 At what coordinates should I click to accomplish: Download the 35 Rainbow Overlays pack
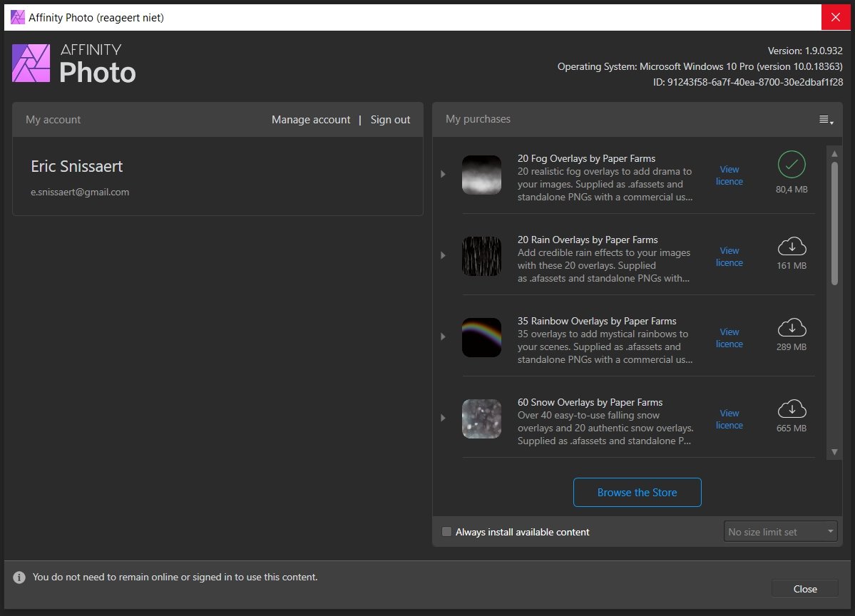[792, 328]
